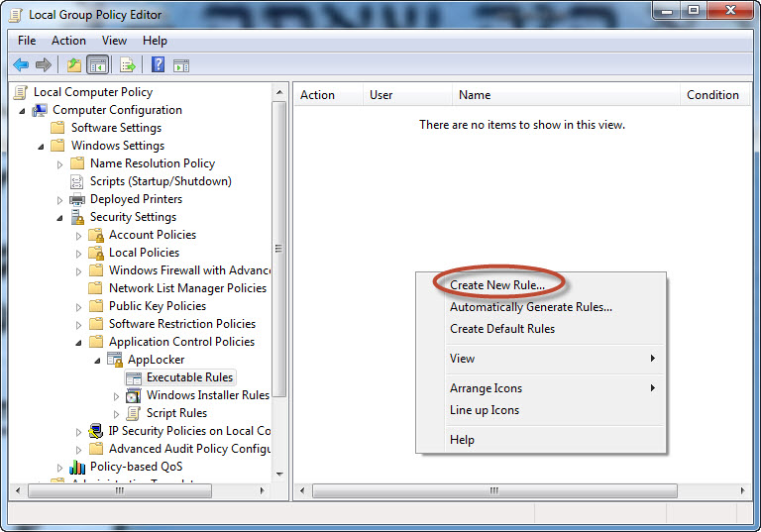
Task: Click the title bar Group Policy Editor icon
Action: pos(16,15)
